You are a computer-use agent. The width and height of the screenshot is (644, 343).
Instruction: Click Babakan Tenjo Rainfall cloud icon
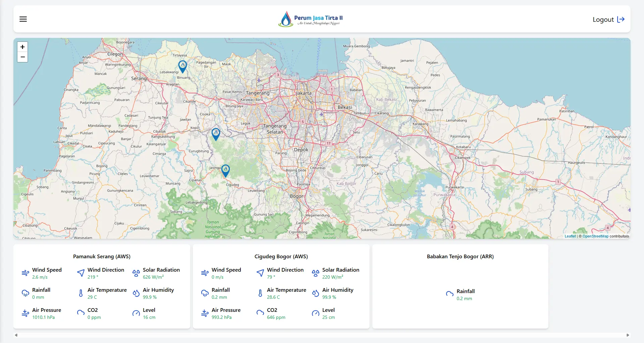tap(449, 294)
